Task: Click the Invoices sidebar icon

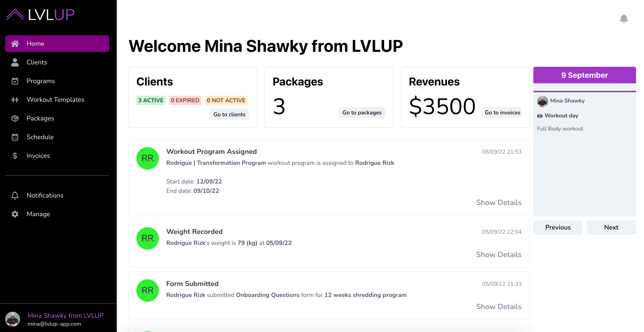Action: [14, 155]
